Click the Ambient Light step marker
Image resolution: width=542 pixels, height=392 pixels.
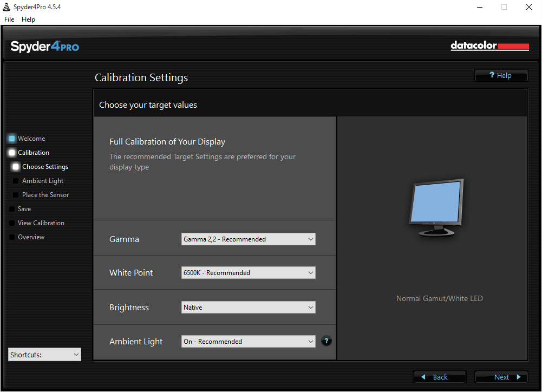click(x=16, y=181)
